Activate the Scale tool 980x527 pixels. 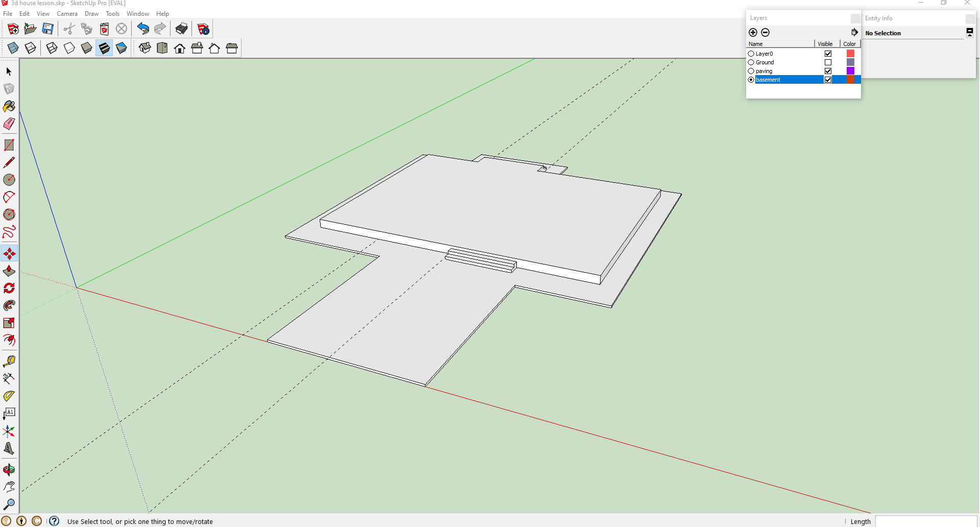[x=9, y=323]
